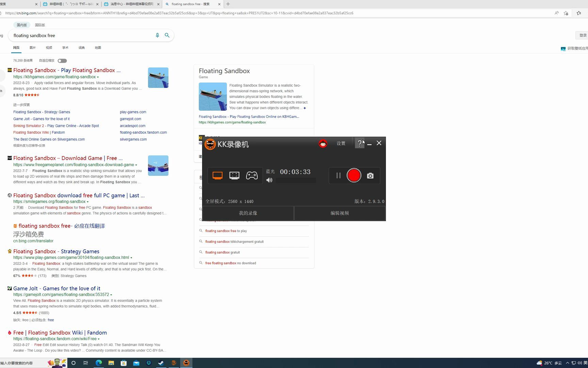Open Sinking Simulator 2 - Arcade Spot link

coord(56,126)
